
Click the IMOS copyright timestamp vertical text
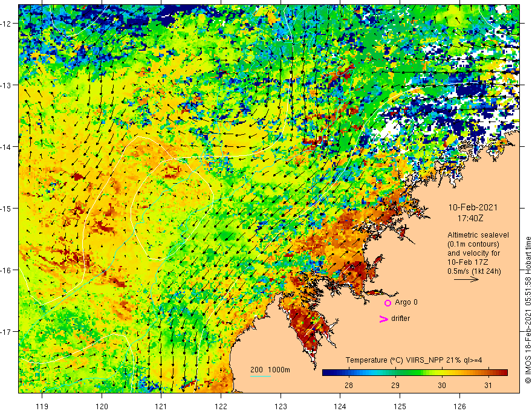coord(528,310)
